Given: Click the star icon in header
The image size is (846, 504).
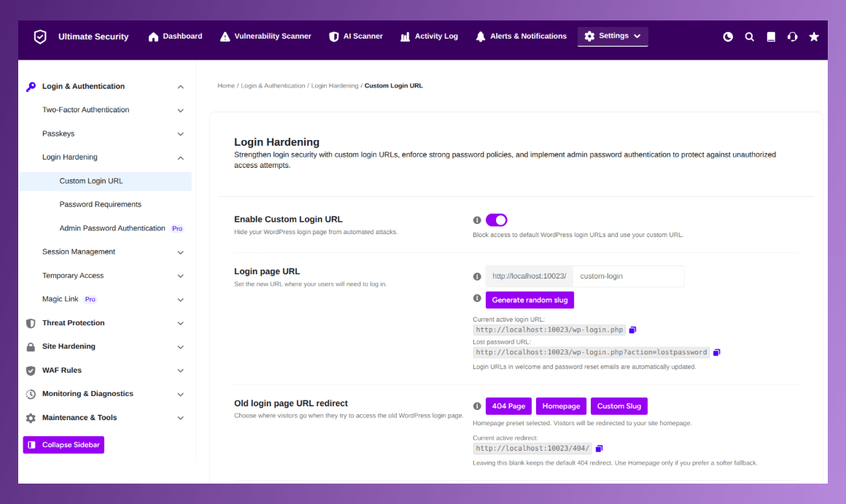Looking at the screenshot, I should coord(814,36).
